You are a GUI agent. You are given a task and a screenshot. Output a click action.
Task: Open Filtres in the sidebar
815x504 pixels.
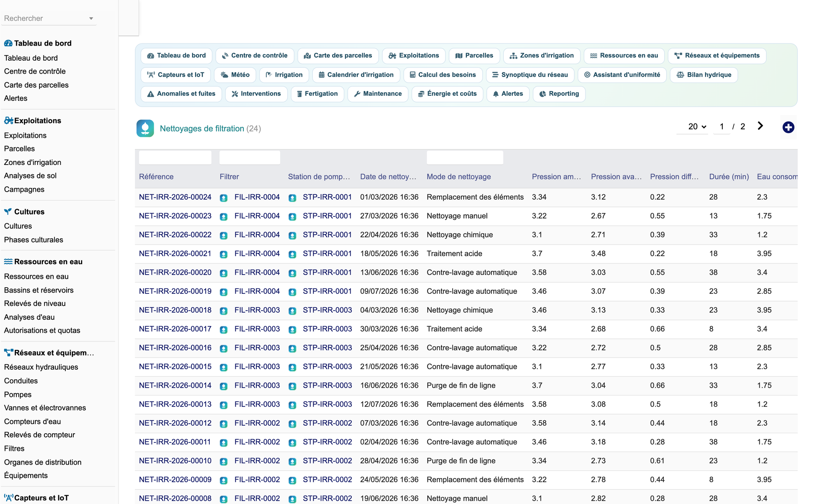click(x=14, y=448)
